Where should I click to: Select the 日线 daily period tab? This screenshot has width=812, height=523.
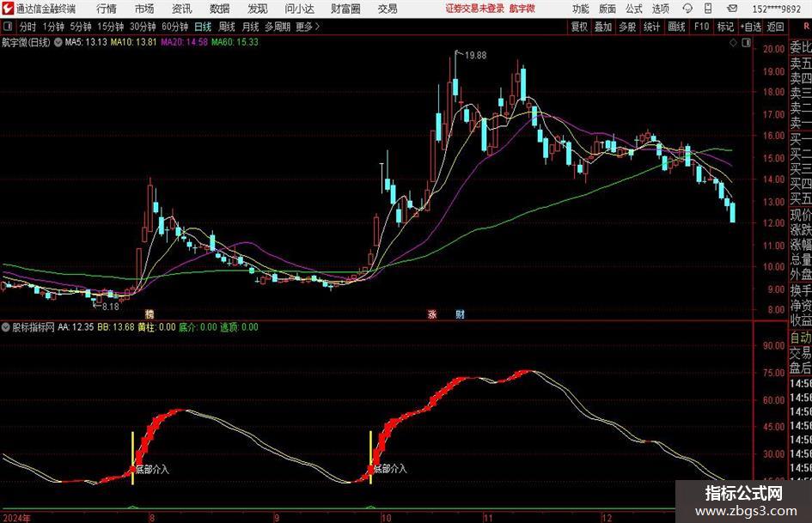[x=203, y=27]
